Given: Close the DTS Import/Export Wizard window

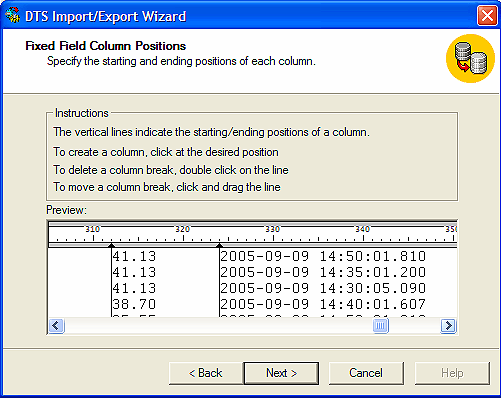Looking at the screenshot, I should pyautogui.click(x=487, y=16).
